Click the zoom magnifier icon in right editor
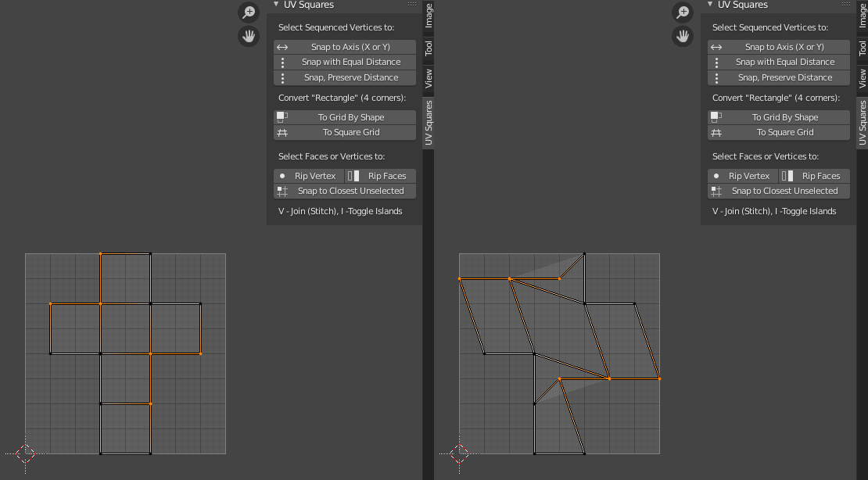This screenshot has height=480, width=868. [683, 13]
